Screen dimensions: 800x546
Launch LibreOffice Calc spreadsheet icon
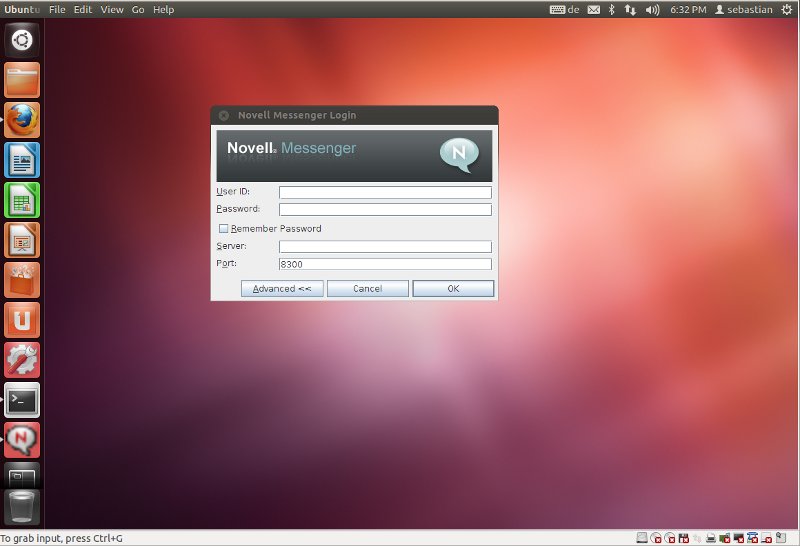coord(22,200)
